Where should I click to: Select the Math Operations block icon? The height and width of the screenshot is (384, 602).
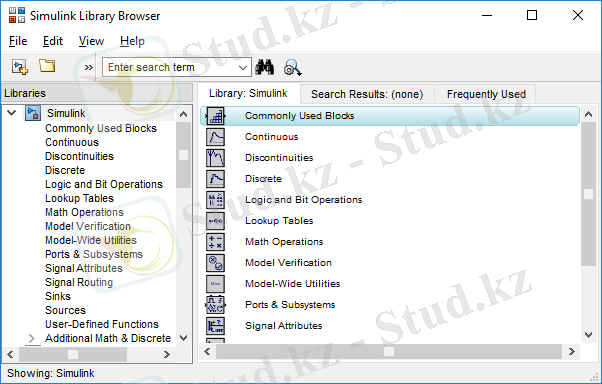pyautogui.click(x=215, y=242)
